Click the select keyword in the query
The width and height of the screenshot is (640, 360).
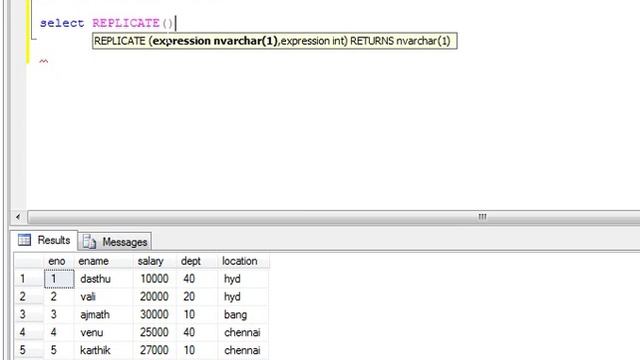tap(62, 23)
